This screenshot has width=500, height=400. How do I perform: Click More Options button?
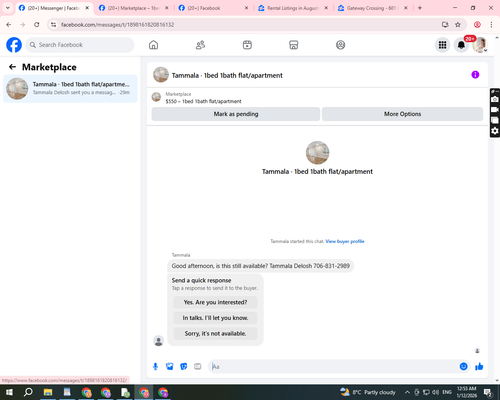click(402, 114)
